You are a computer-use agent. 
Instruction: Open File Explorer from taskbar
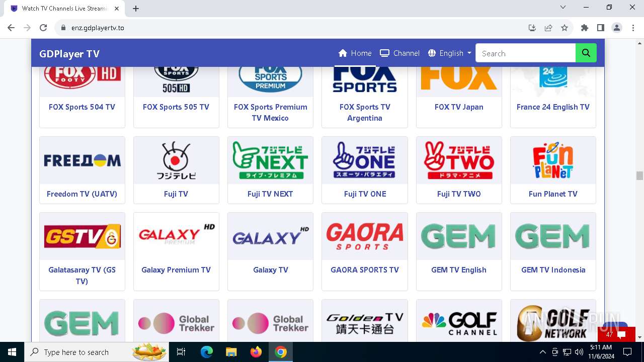(x=231, y=352)
